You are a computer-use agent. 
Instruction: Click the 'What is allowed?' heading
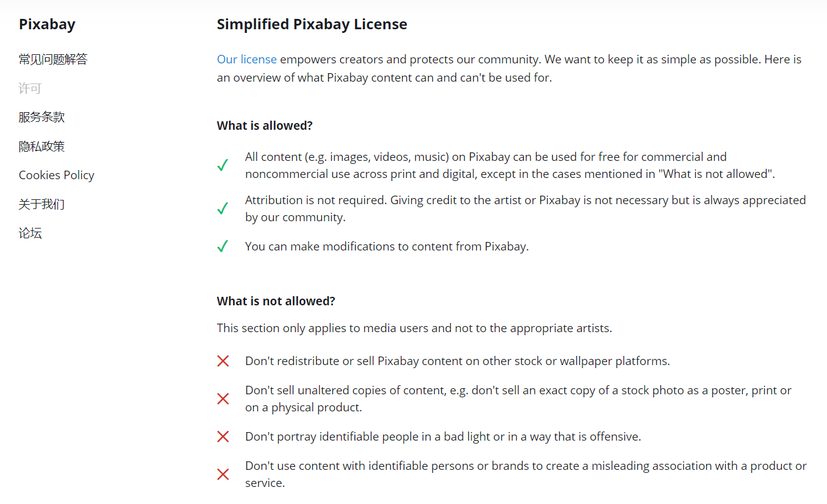pos(265,126)
